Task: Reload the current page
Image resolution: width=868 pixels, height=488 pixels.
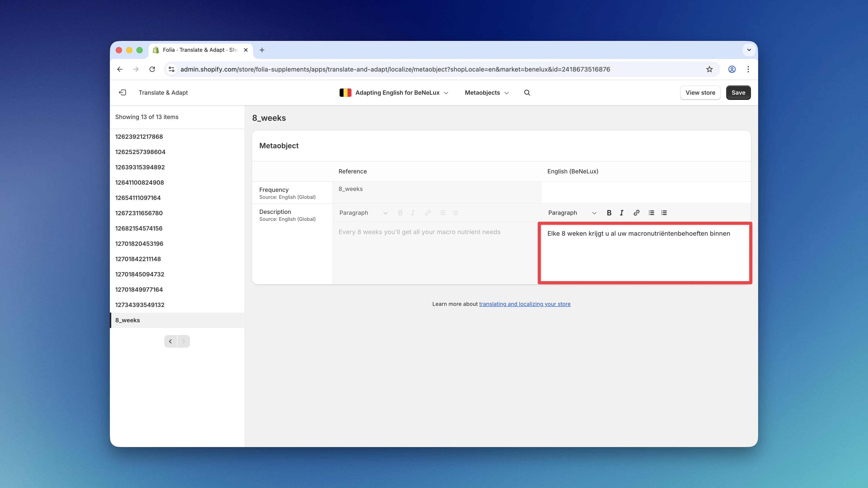Action: [152, 69]
